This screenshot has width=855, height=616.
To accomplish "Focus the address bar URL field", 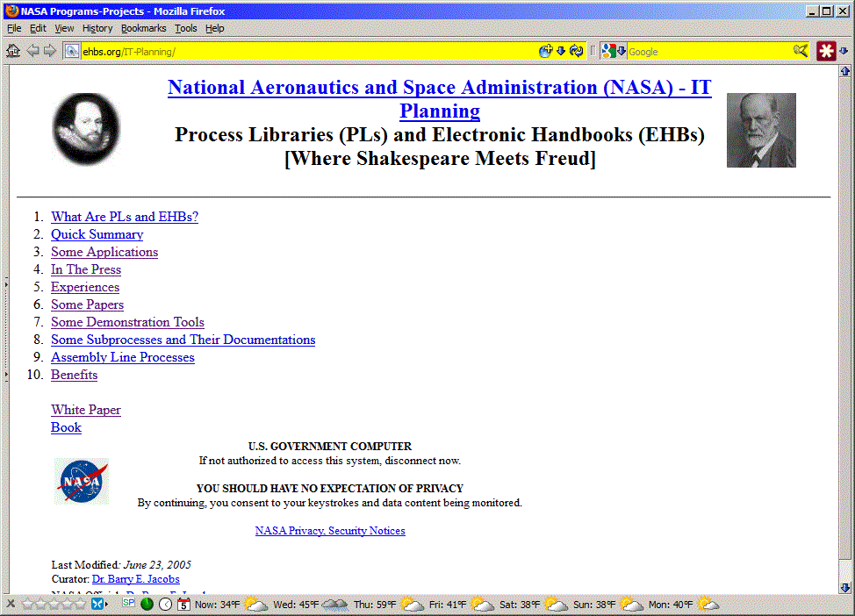I will [x=308, y=51].
